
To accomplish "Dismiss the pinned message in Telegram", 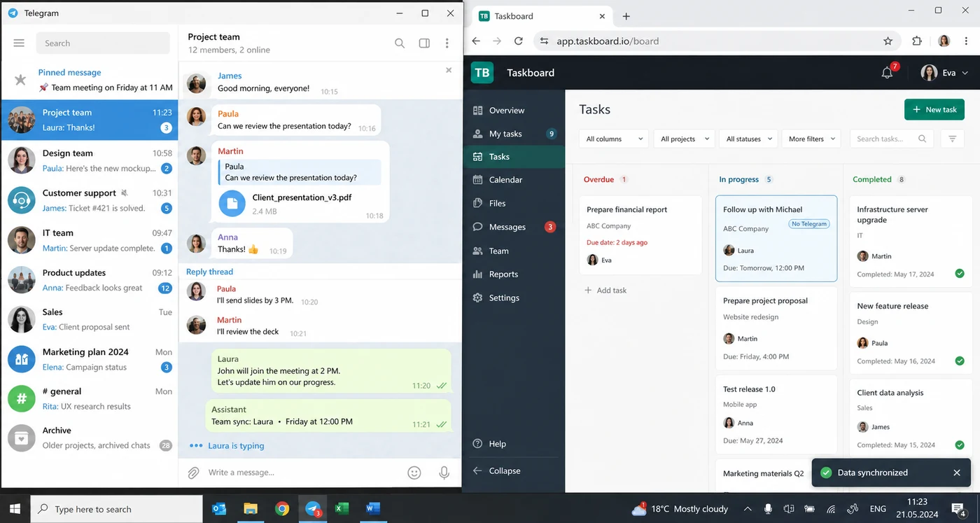I will tap(449, 70).
